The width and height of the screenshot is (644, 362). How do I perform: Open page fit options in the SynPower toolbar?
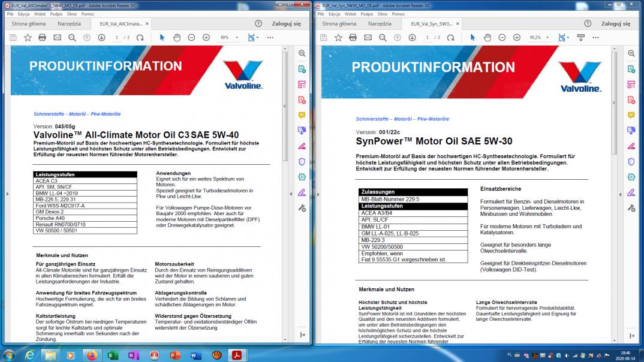pyautogui.click(x=563, y=38)
